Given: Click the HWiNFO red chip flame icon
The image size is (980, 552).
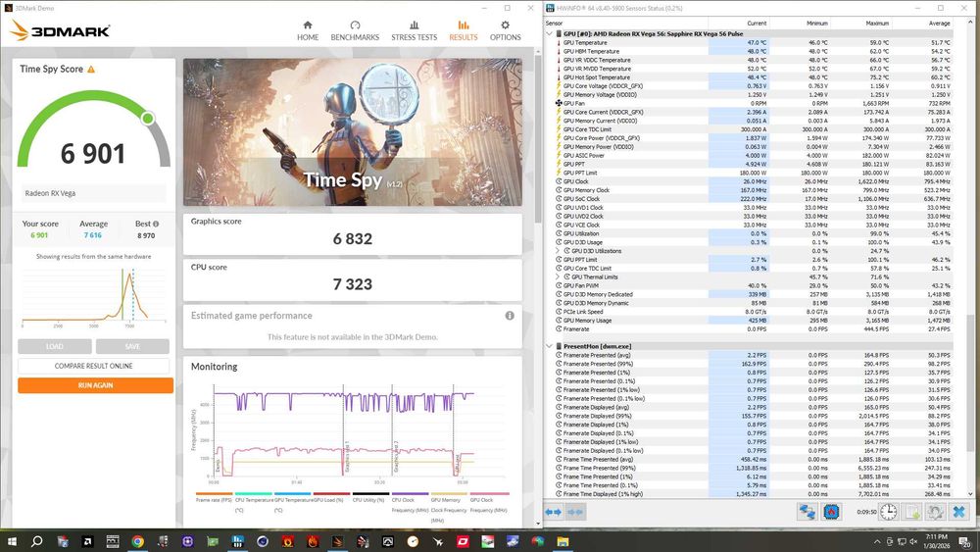Looking at the screenshot, I should (831, 512).
